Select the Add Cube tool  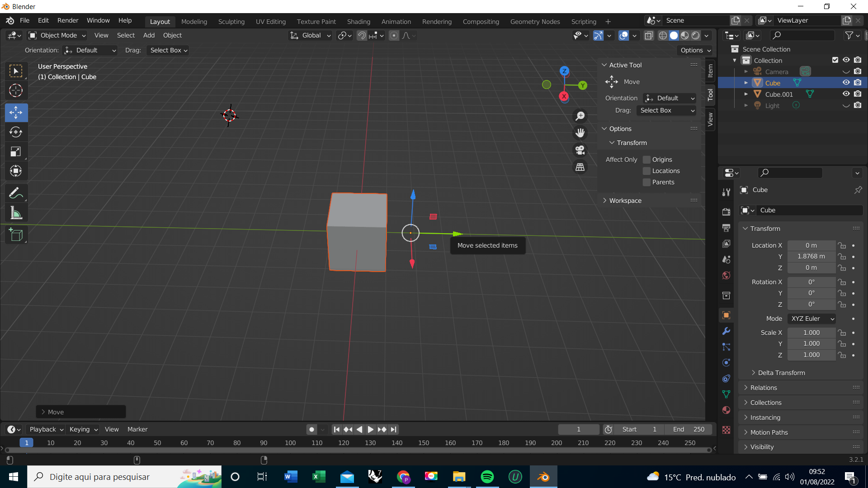point(16,235)
